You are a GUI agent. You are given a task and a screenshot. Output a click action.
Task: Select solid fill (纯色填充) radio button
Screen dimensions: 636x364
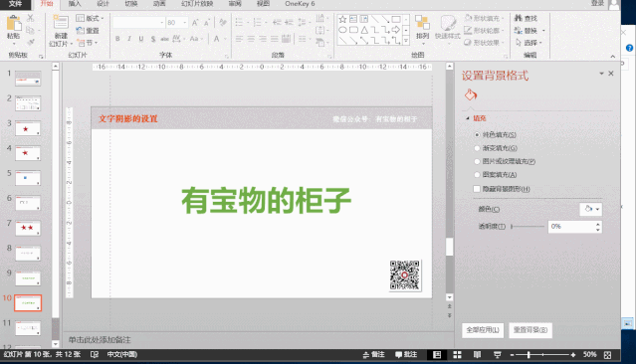pos(477,134)
